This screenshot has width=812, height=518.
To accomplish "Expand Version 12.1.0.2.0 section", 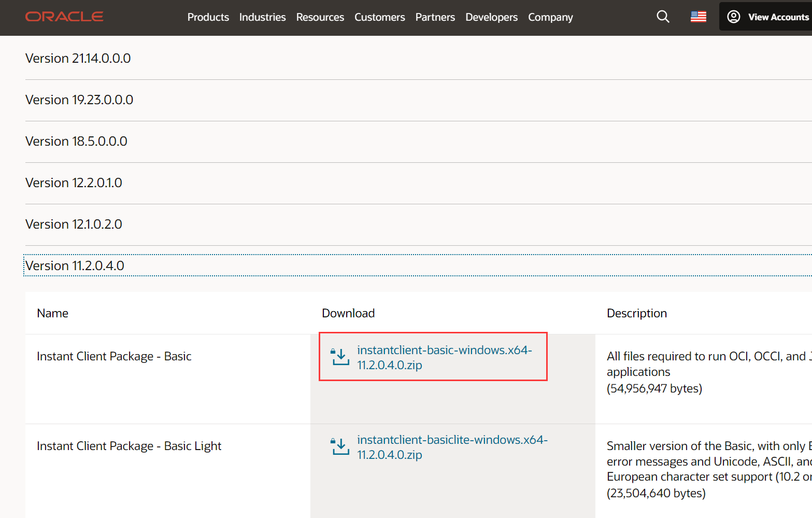I will pos(74,224).
